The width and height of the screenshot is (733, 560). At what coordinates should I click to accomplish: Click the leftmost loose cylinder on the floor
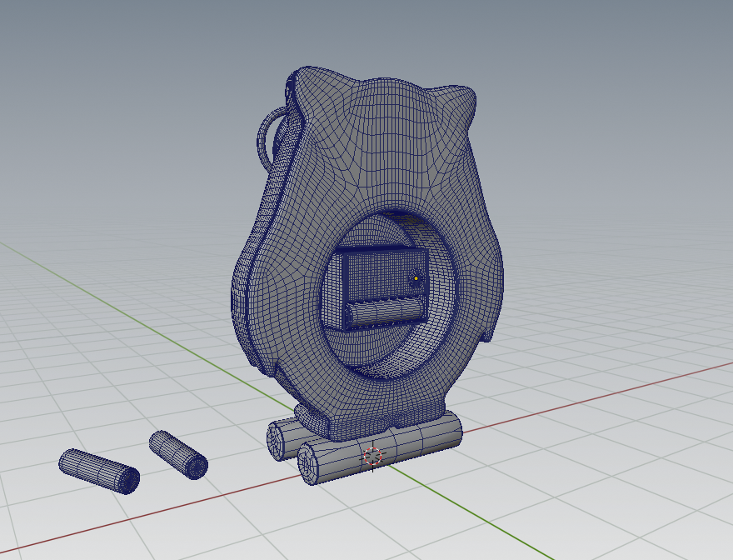click(x=98, y=472)
